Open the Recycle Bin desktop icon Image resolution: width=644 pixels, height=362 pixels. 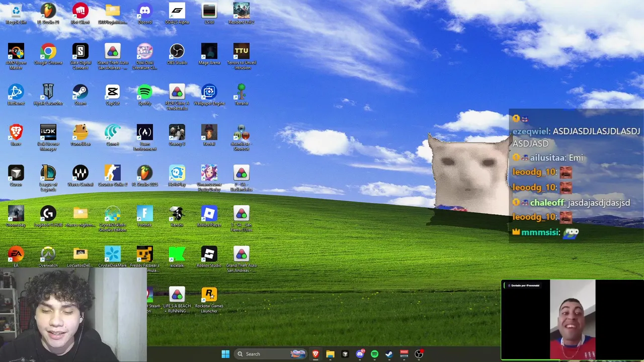pos(16,14)
